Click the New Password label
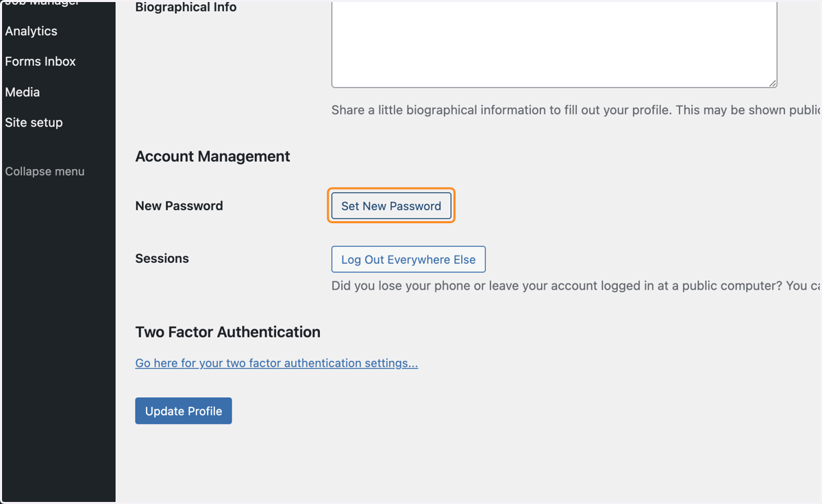 point(179,205)
